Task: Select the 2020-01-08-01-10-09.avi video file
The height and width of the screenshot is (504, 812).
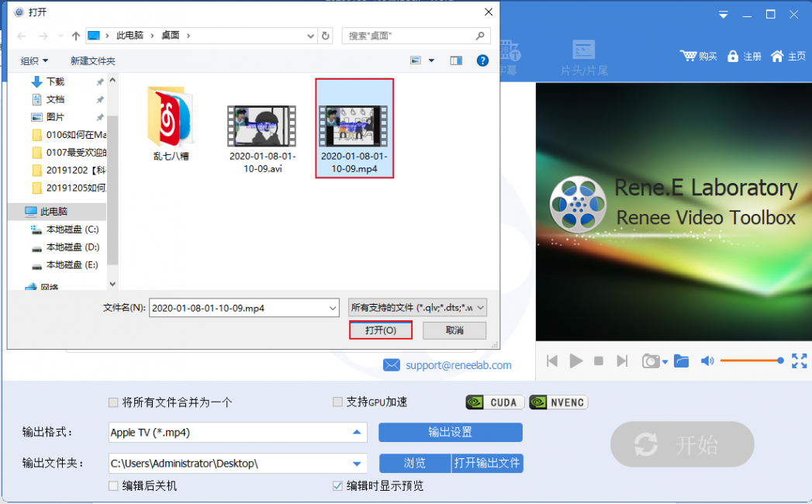Action: (x=263, y=138)
